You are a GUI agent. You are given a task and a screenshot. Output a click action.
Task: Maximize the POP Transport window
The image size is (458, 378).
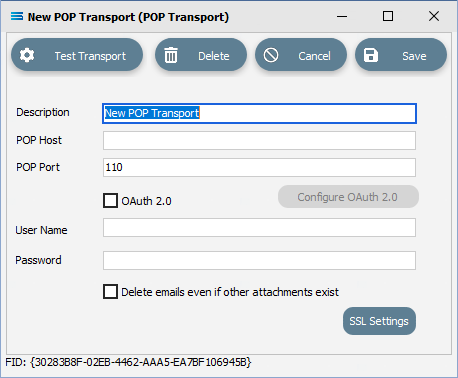(388, 16)
